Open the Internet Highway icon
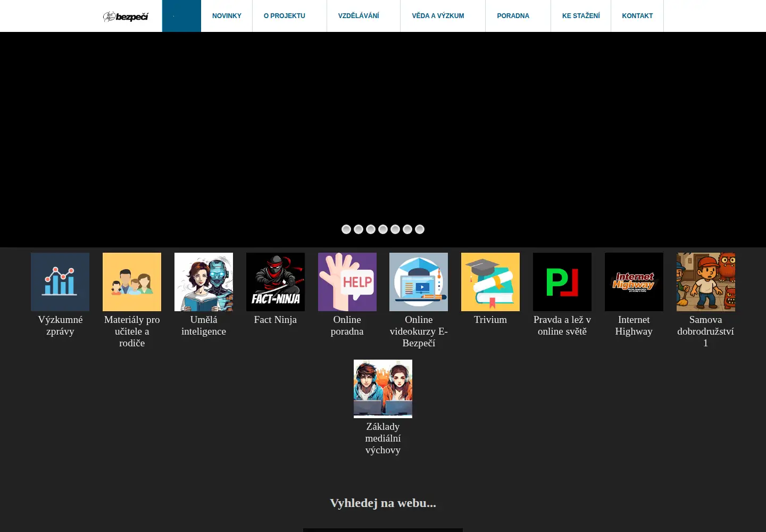 [x=634, y=282]
